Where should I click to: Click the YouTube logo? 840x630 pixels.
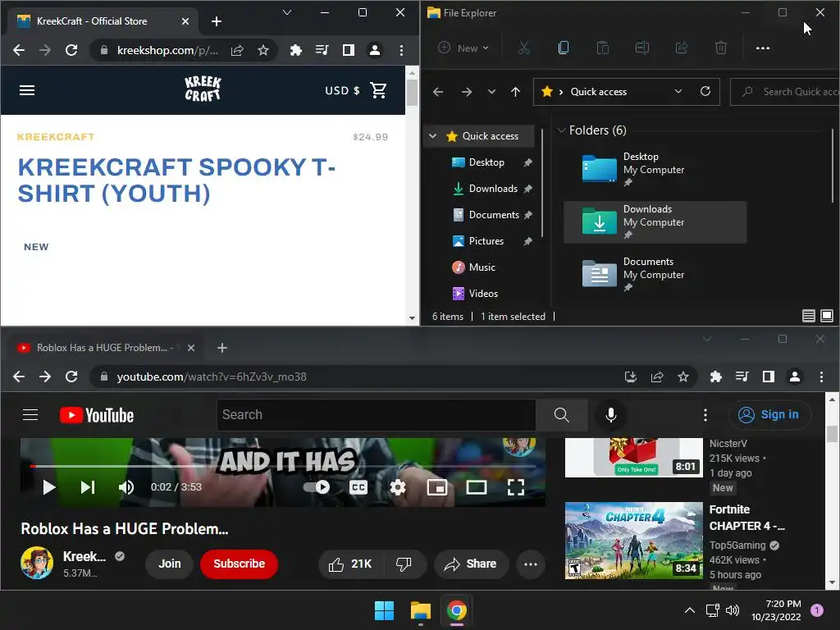click(x=97, y=415)
